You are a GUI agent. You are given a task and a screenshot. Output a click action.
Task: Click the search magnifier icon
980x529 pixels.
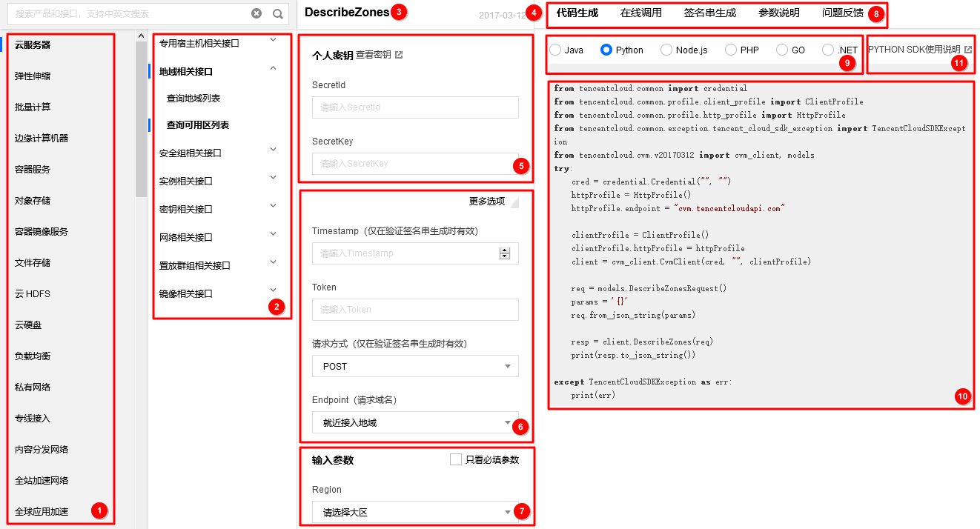coord(278,13)
